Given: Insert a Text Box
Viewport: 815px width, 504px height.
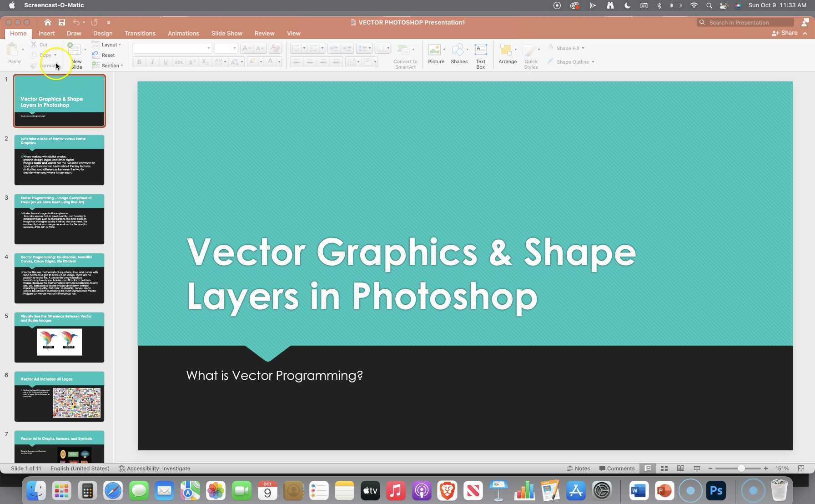Looking at the screenshot, I should pos(480,54).
